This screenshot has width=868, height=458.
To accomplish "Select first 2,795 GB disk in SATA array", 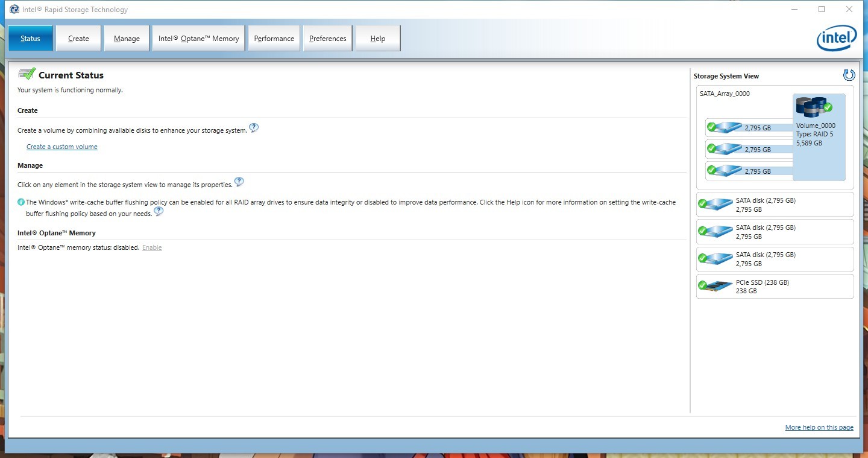I will (x=749, y=128).
